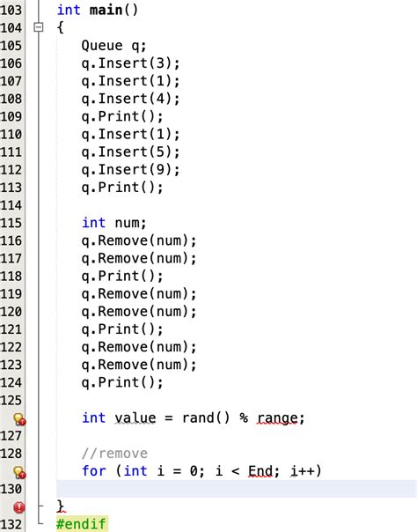Image resolution: width=417 pixels, height=532 pixels.
Task: Click the closing brace with error underline
Action: (61, 506)
